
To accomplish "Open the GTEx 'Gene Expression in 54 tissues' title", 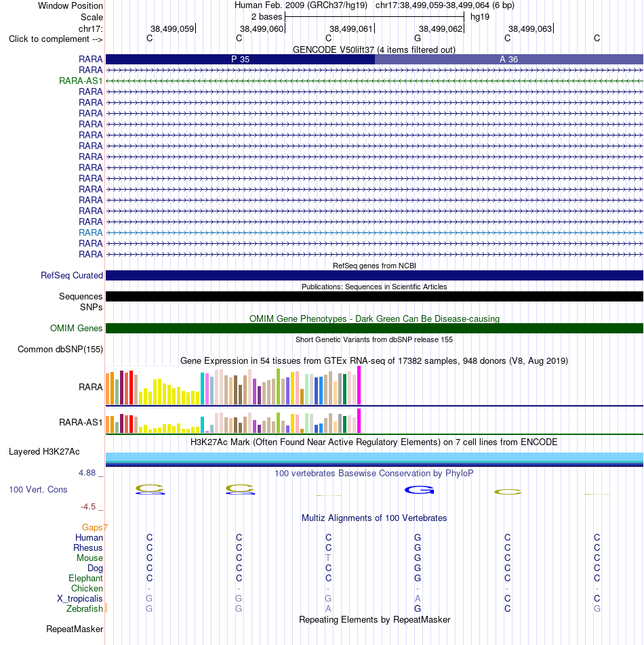I will (374, 360).
